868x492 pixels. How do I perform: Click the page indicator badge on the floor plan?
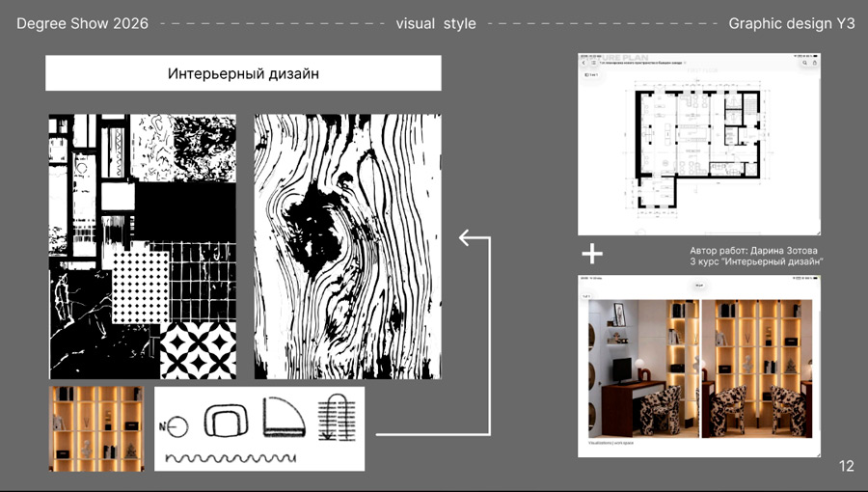point(592,74)
